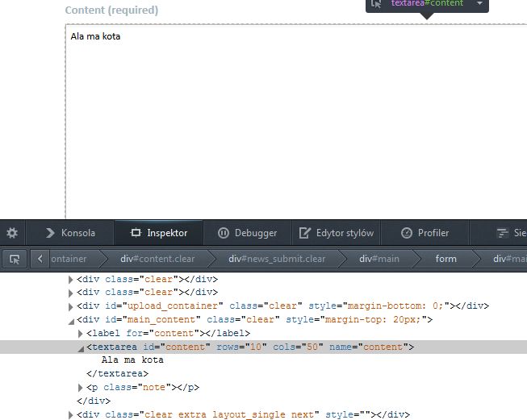Open the Debugger tab
The width and height of the screenshot is (527, 420).
pyautogui.click(x=248, y=233)
